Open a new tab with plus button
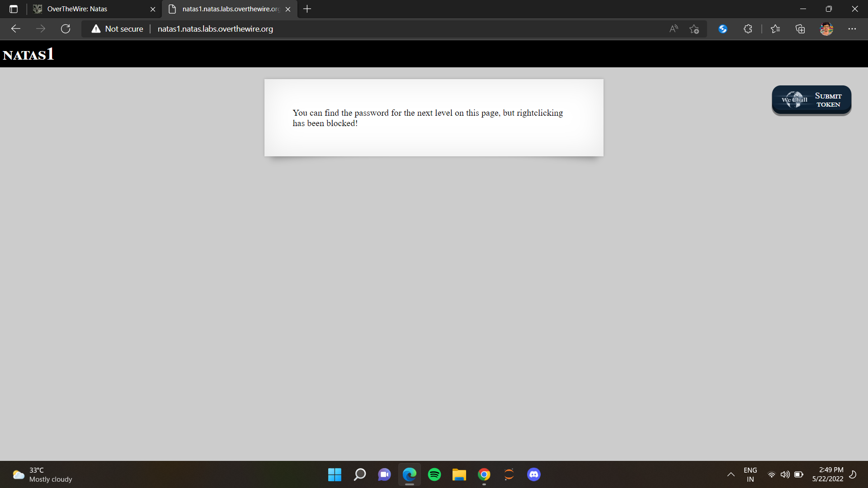This screenshot has height=488, width=868. [307, 9]
